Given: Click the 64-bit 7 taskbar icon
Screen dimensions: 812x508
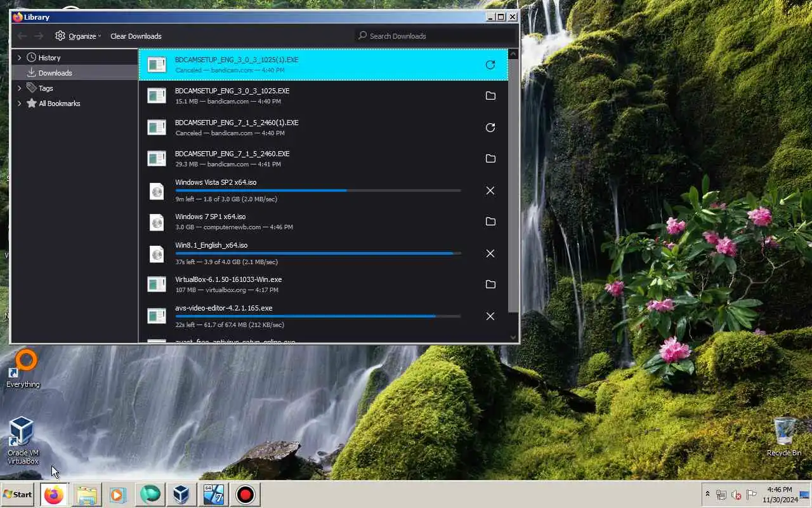Looking at the screenshot, I should (213, 494).
